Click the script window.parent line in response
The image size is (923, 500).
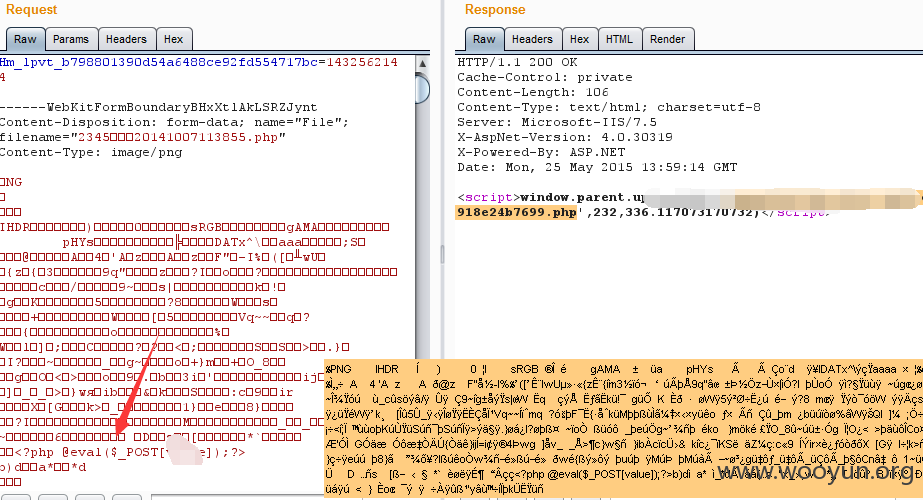click(x=550, y=197)
